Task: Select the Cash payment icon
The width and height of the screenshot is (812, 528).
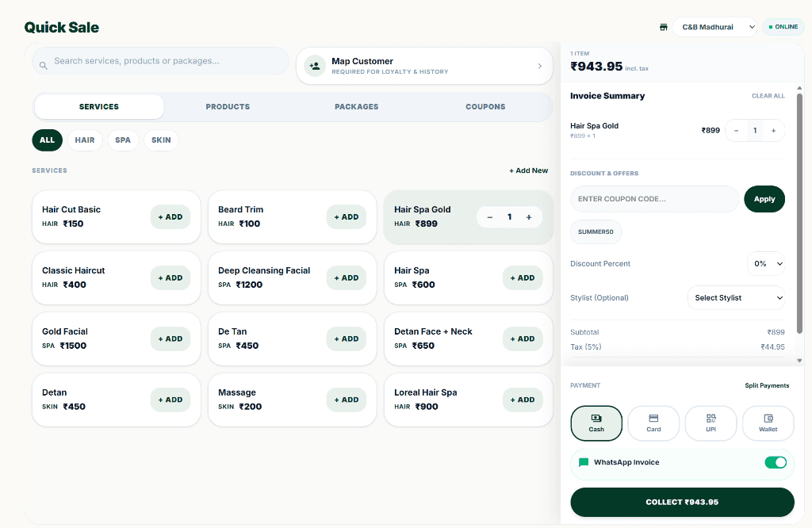Action: pos(596,418)
